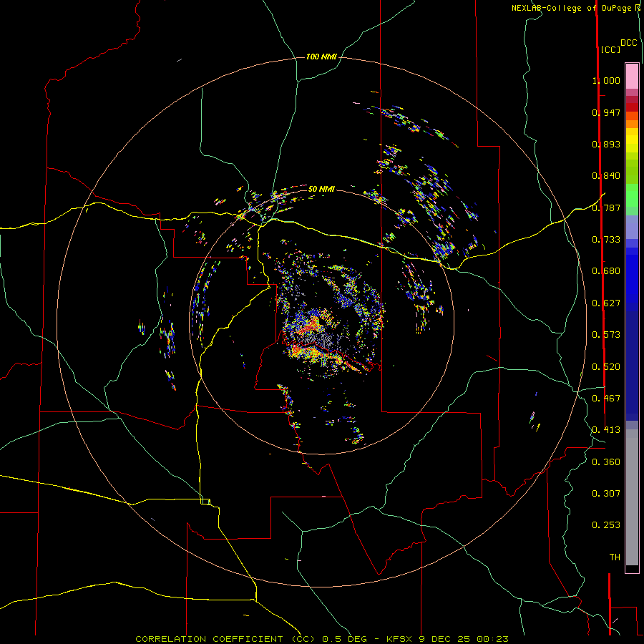The height and width of the screenshot is (644, 644).
Task: Click the 0.733 scale value
Action: [x=606, y=240]
